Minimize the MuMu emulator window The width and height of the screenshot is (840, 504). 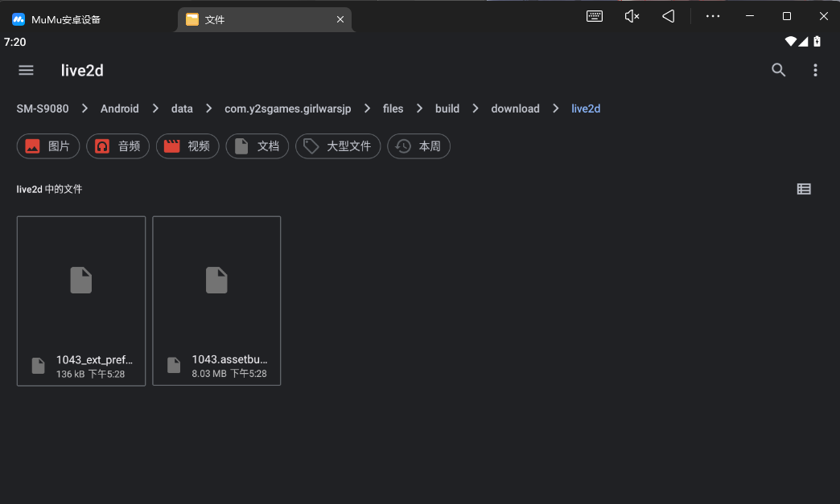(750, 16)
